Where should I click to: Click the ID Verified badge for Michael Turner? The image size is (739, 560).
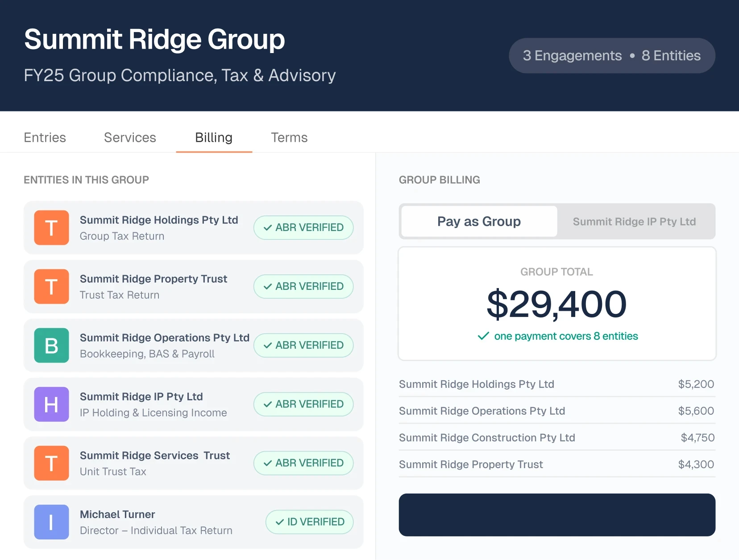309,522
